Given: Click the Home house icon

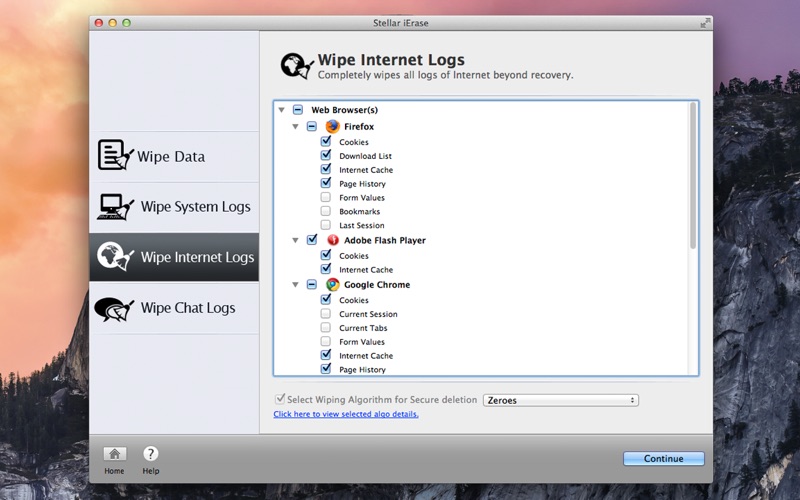Looking at the screenshot, I should click(114, 454).
